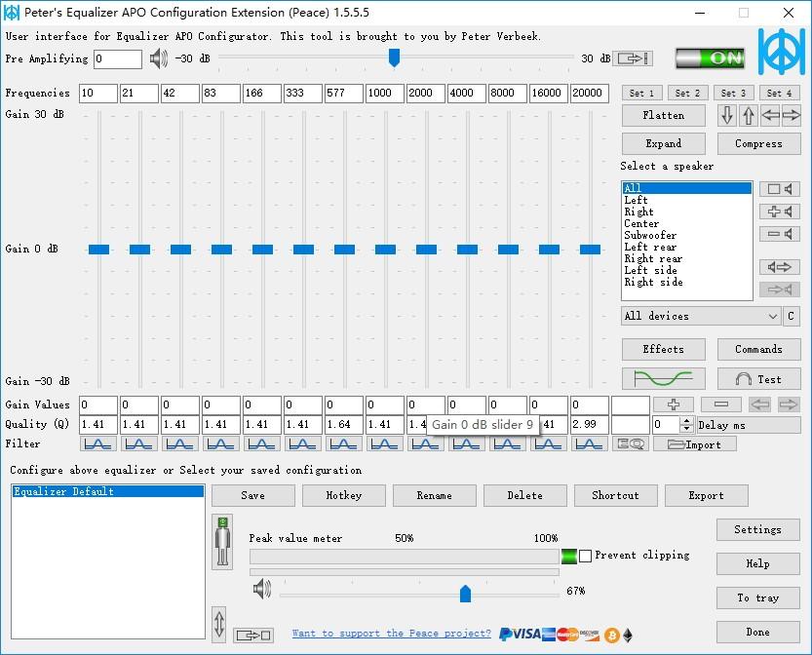Image resolution: width=812 pixels, height=655 pixels.
Task: Shift gains up with the up arrow
Action: [x=749, y=115]
